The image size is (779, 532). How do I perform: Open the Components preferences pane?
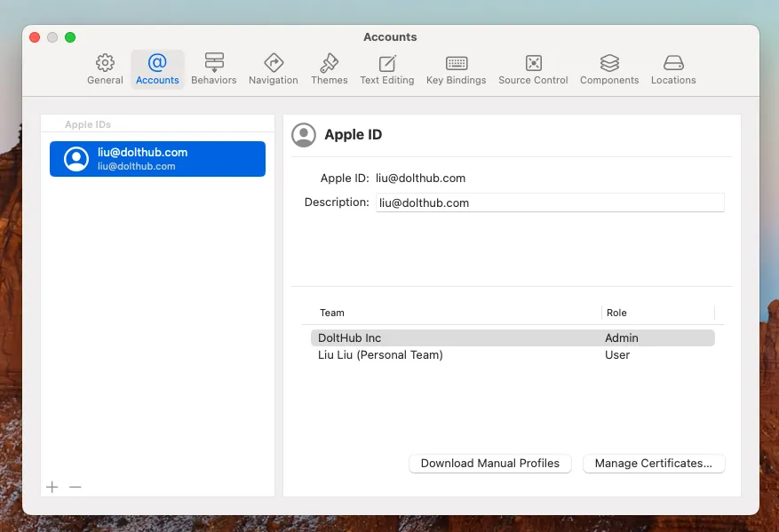[x=608, y=68]
